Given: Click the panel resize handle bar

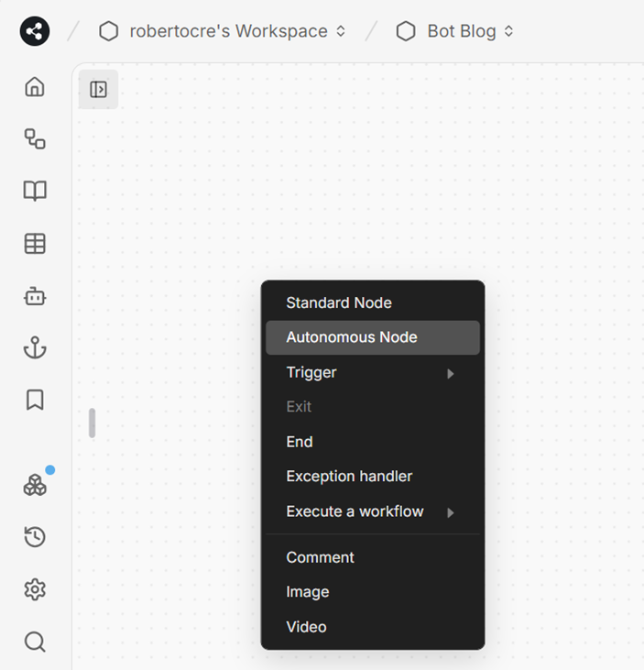Looking at the screenshot, I should tap(92, 423).
